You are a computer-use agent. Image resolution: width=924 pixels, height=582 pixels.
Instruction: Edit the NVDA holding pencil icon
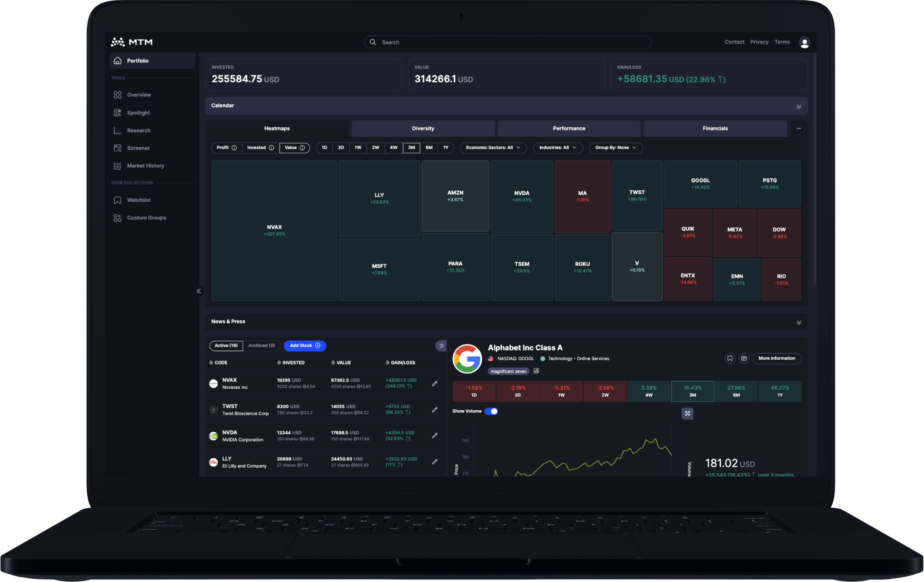tap(434, 436)
